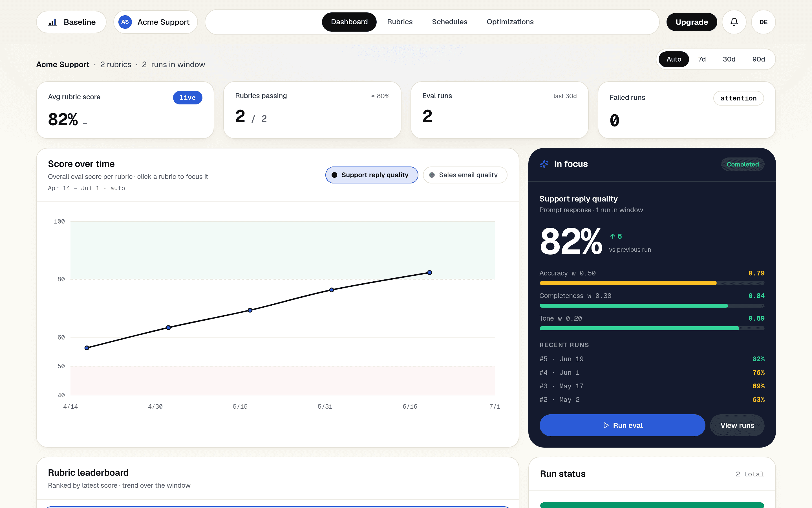
Task: Click the 0.79 Accuracy value
Action: pos(756,273)
